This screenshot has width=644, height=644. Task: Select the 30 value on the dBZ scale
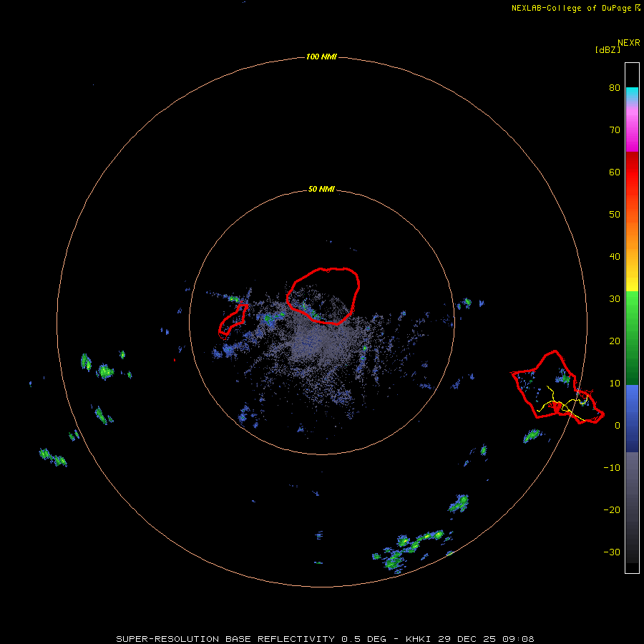tap(615, 299)
